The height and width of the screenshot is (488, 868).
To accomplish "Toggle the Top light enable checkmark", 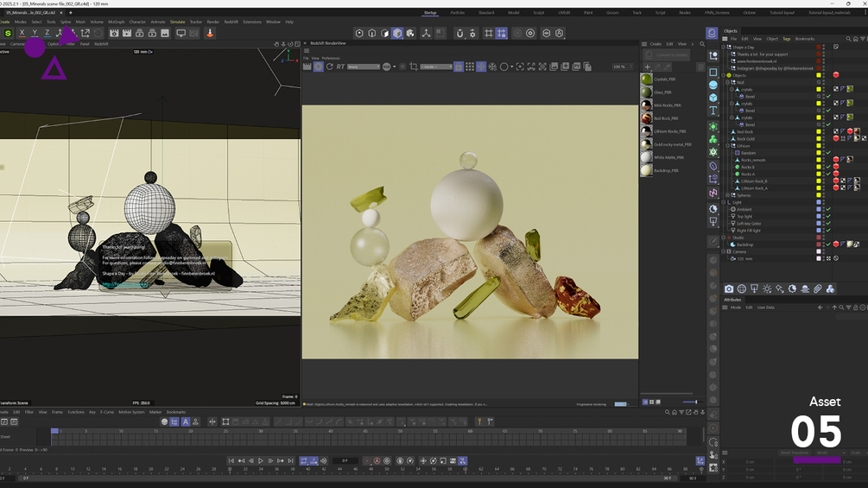I will coord(828,216).
